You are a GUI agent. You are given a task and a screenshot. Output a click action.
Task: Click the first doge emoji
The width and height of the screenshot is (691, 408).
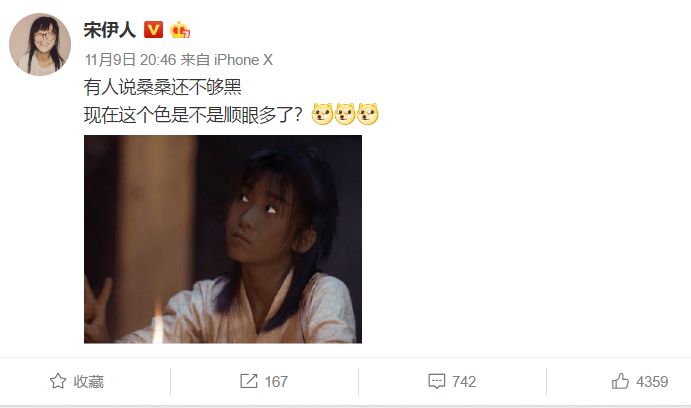point(322,114)
